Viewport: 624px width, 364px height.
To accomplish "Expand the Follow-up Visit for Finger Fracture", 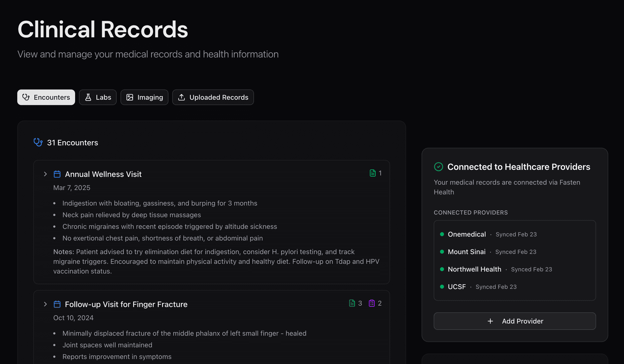I will point(45,304).
